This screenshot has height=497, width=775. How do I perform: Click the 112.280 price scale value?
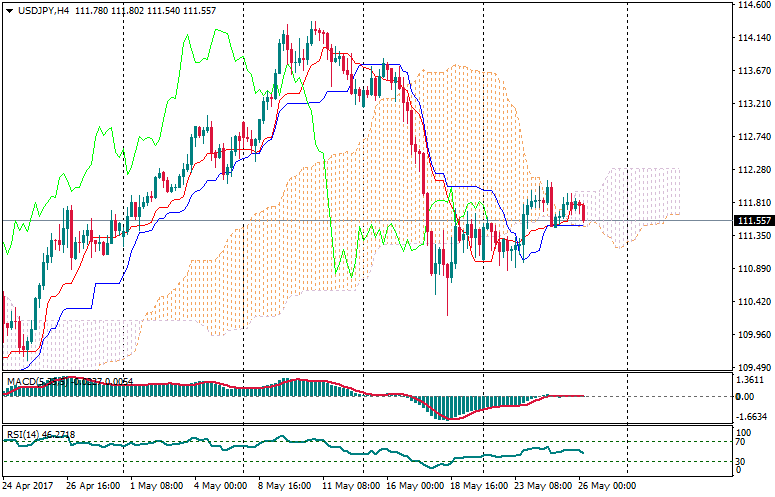tap(751, 169)
